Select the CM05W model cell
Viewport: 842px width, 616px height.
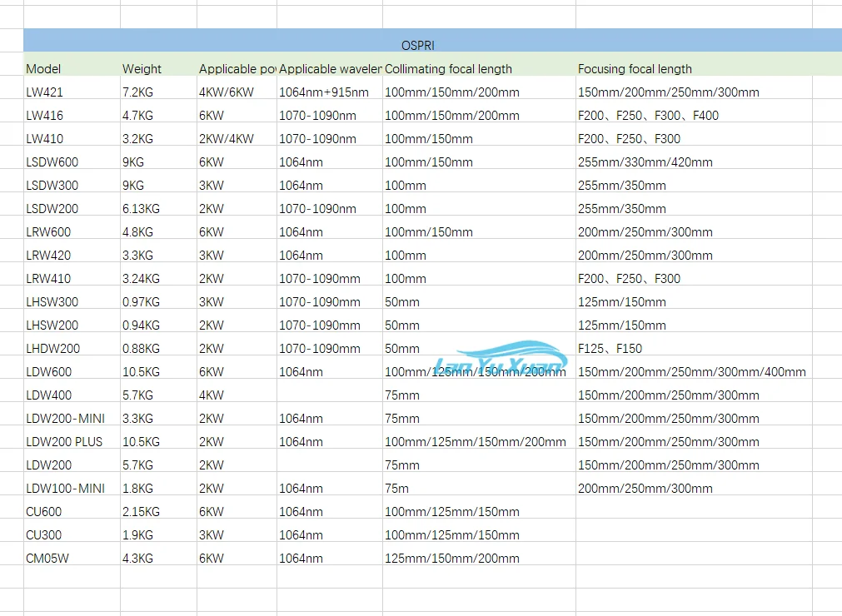point(72,554)
